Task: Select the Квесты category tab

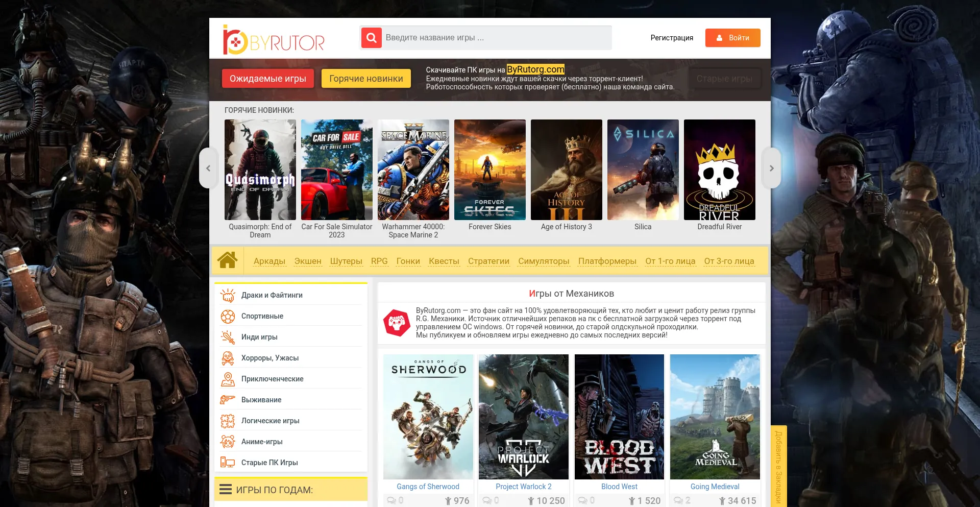Action: click(x=444, y=261)
